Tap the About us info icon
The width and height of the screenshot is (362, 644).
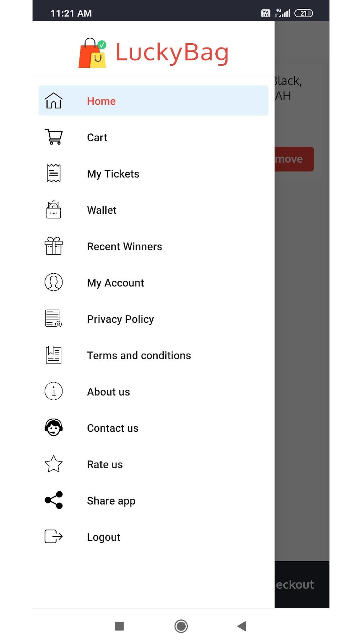(54, 391)
